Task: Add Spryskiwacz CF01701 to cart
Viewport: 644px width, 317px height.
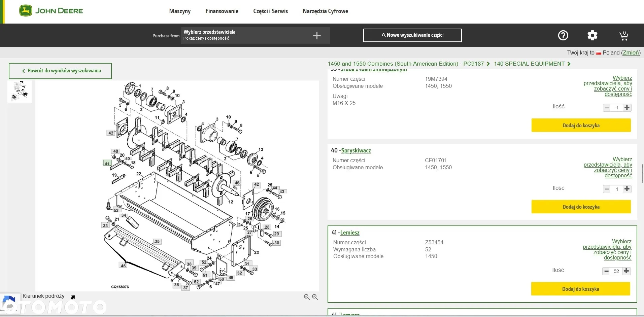Action: click(581, 207)
